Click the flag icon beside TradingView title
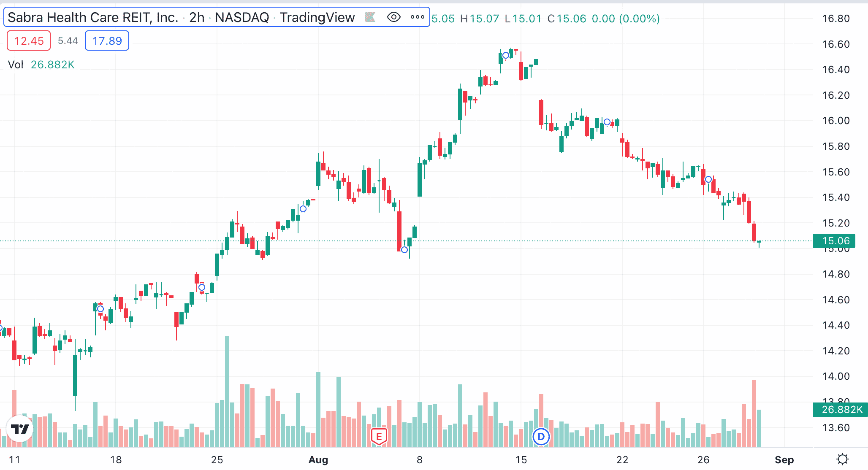Screen dimensions: 868x470 (x=370, y=17)
